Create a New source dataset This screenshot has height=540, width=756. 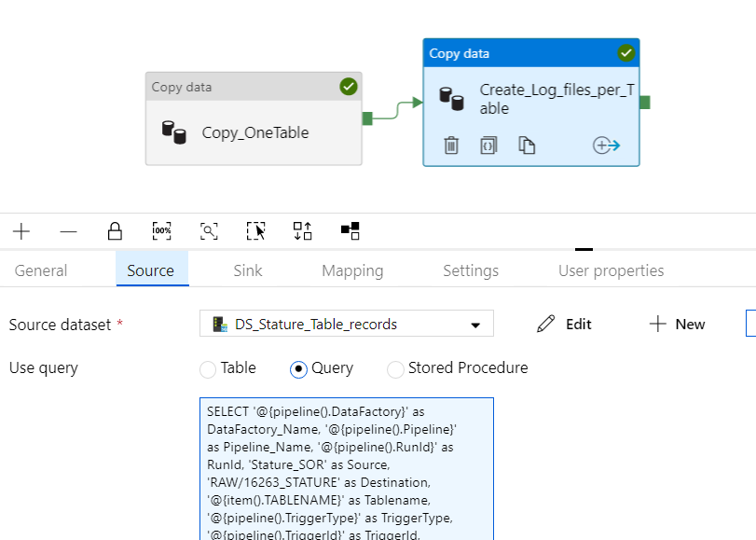(x=676, y=324)
